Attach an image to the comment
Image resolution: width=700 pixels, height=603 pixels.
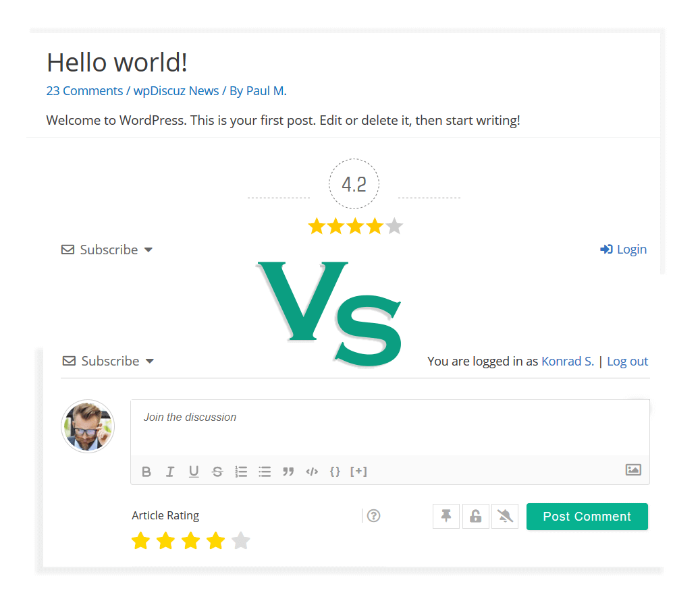(633, 470)
